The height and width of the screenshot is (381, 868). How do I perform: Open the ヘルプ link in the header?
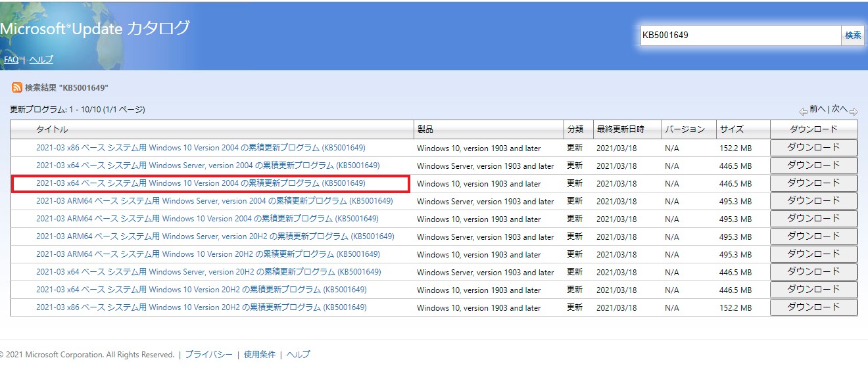point(41,60)
